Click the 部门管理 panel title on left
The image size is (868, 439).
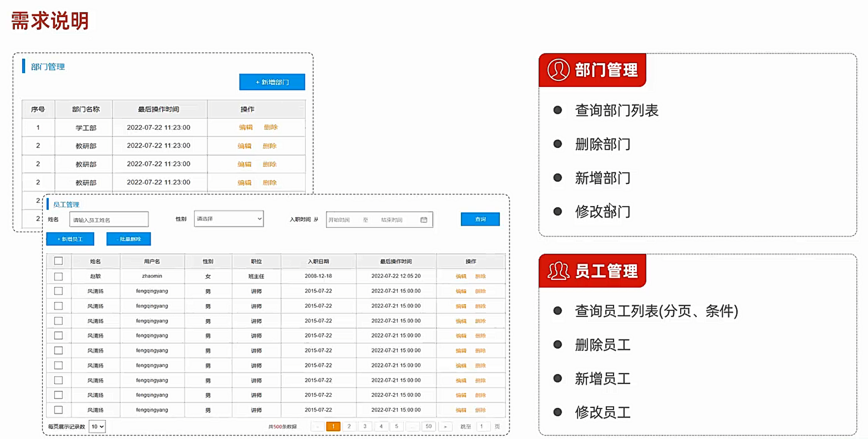[x=48, y=67]
